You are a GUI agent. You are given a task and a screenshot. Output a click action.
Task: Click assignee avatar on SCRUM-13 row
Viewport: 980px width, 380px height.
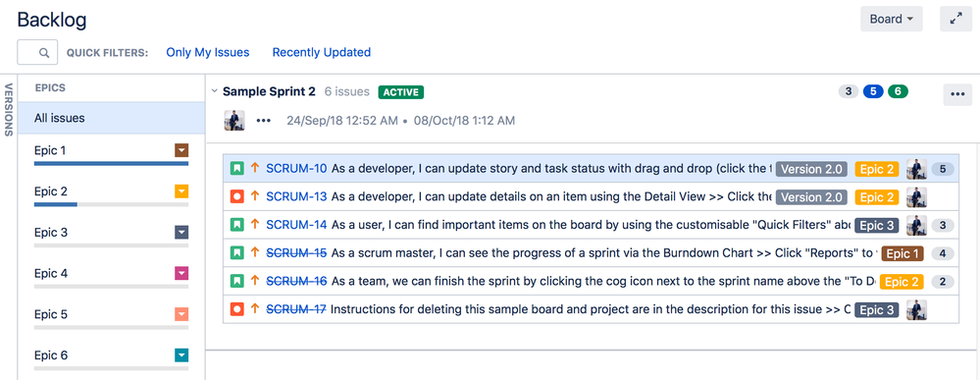pos(916,196)
